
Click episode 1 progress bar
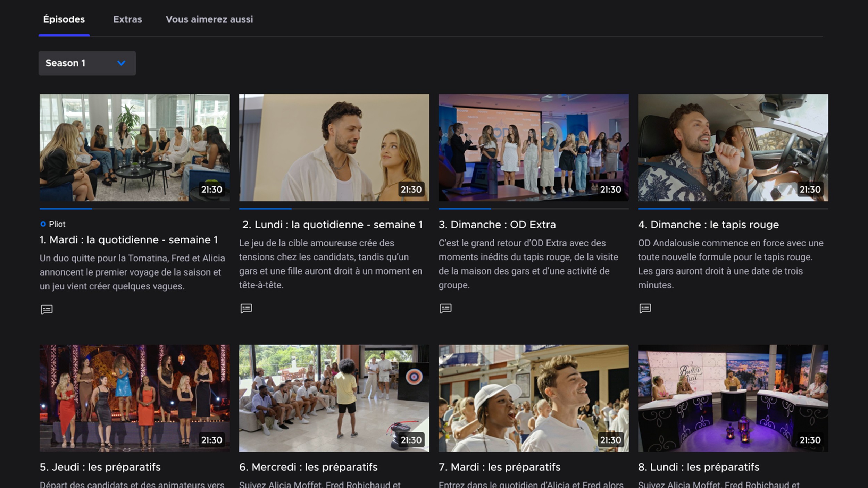pyautogui.click(x=134, y=209)
